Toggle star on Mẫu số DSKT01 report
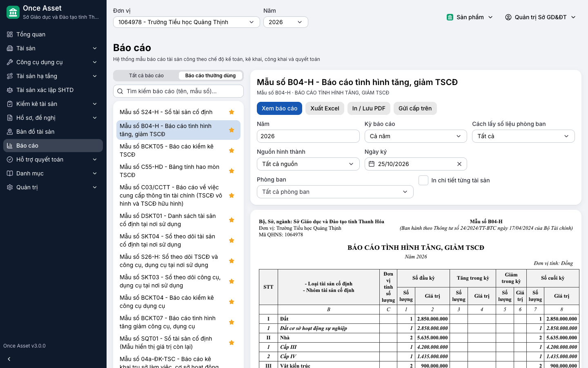 (x=232, y=220)
